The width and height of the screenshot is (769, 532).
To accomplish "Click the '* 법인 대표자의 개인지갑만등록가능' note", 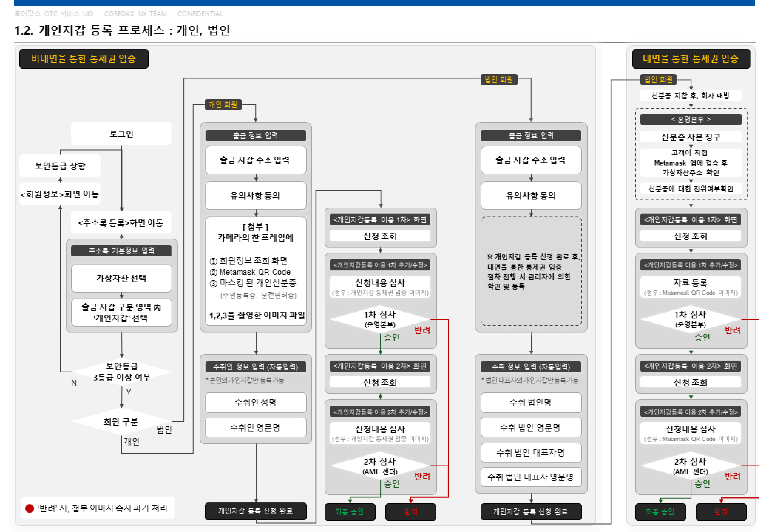I will (530, 380).
